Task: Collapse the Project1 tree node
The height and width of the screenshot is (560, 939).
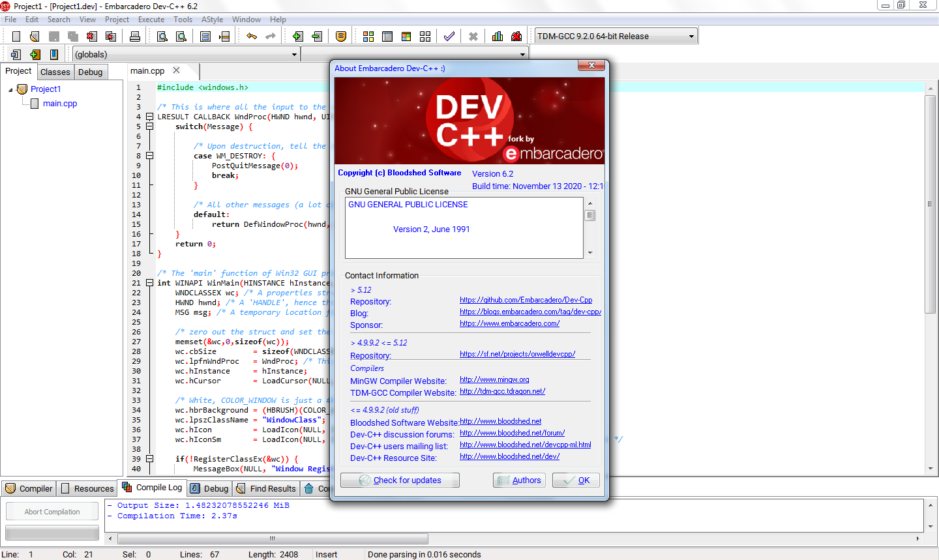Action: pyautogui.click(x=11, y=89)
